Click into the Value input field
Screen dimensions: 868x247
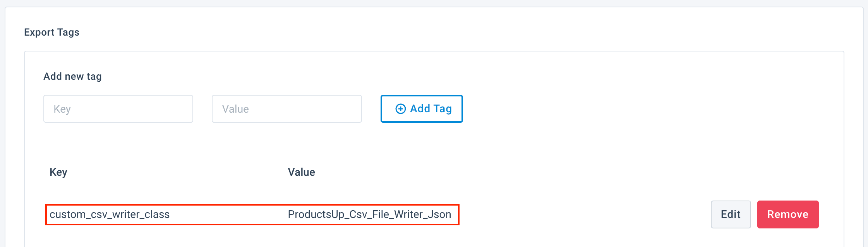286,109
